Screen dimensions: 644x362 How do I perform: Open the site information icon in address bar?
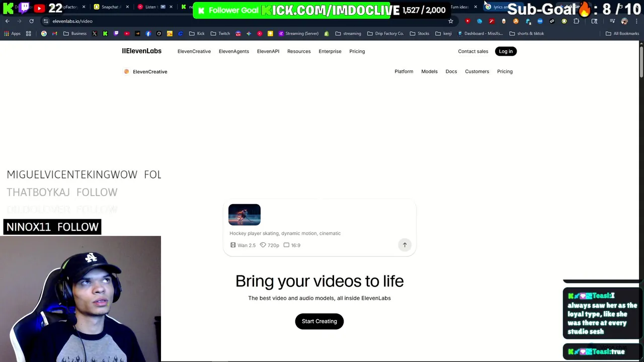[46, 21]
